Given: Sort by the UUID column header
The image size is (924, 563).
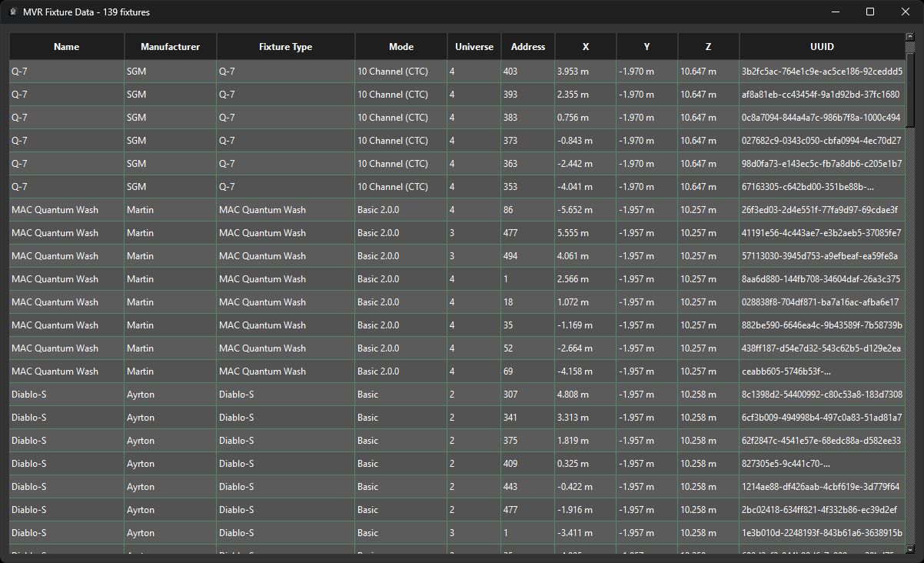Looking at the screenshot, I should tap(821, 47).
